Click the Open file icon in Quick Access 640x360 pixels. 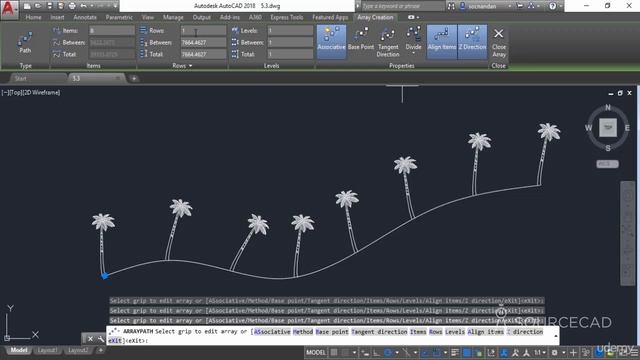(38, 6)
